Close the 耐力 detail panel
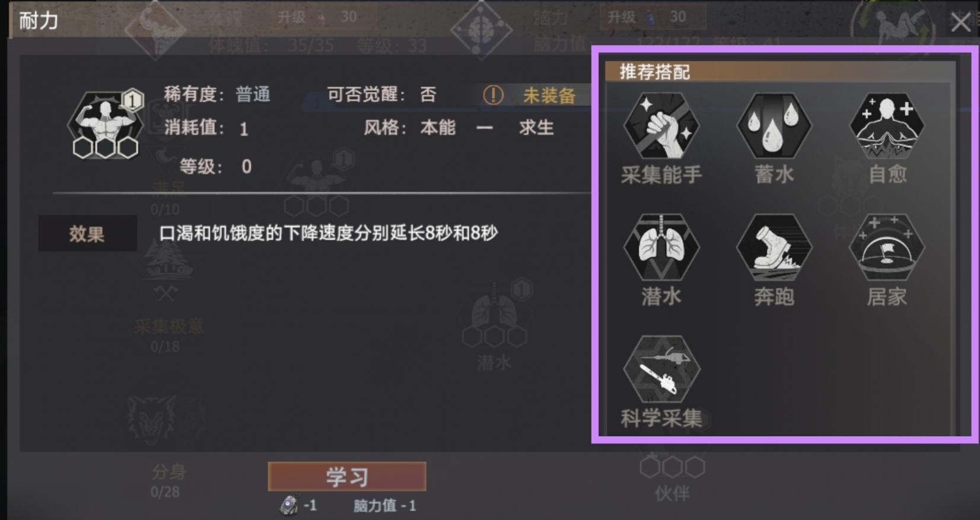Viewport: 980px width, 520px height. [960, 23]
